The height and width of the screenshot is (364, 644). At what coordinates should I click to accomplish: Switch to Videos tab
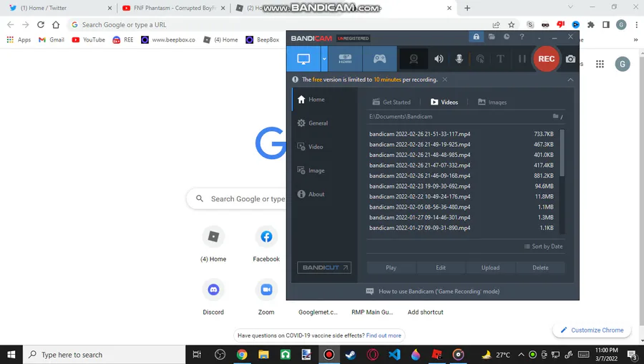click(x=444, y=102)
